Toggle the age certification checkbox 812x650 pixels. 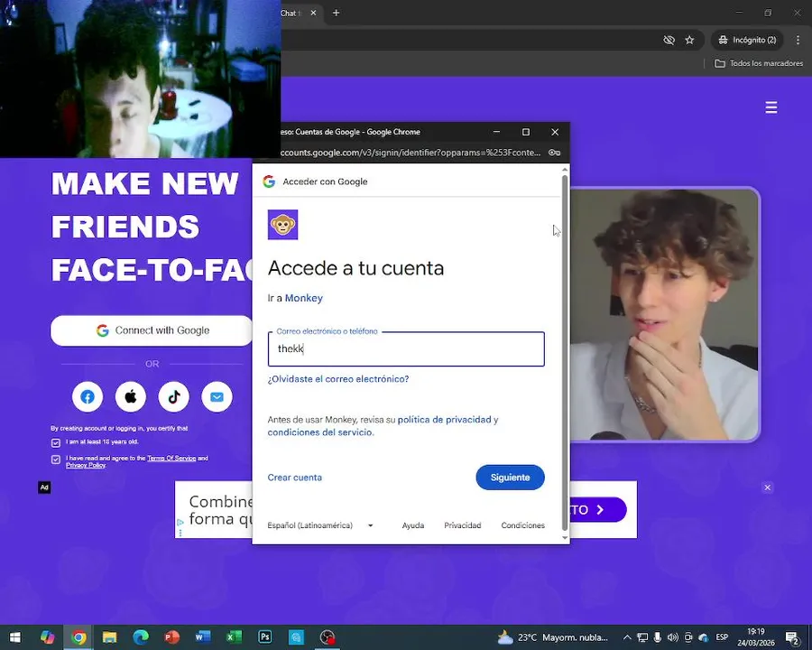point(56,442)
